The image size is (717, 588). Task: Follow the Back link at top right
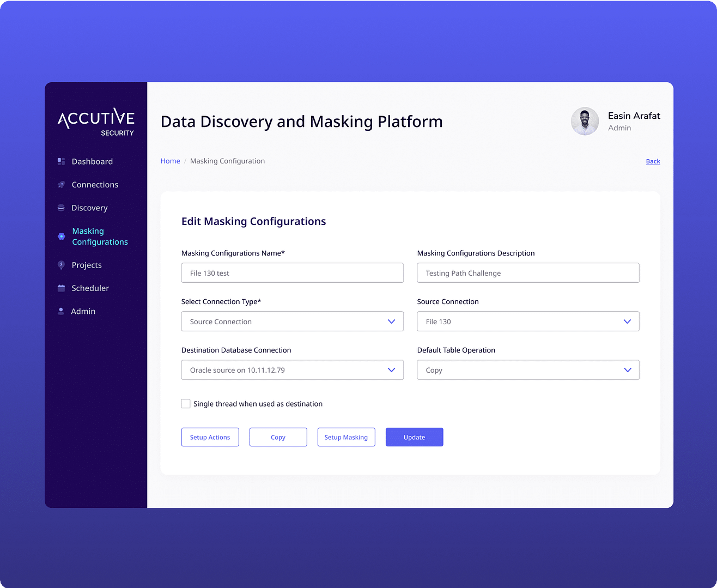point(653,161)
